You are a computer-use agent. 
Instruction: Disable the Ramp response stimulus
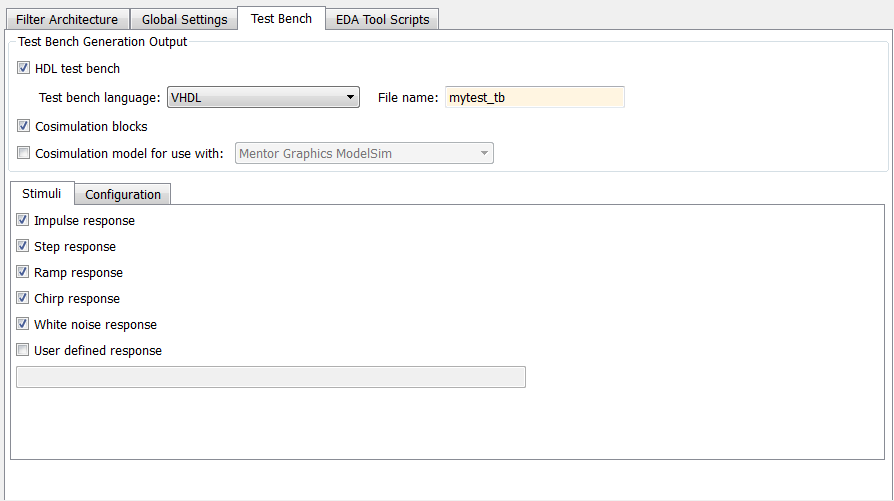[23, 273]
